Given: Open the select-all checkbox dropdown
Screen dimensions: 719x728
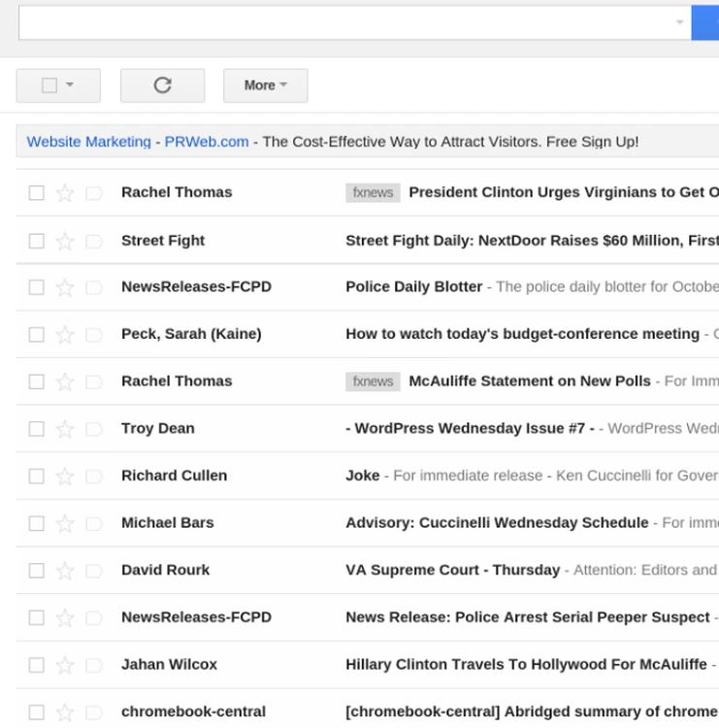Looking at the screenshot, I should coord(70,85).
